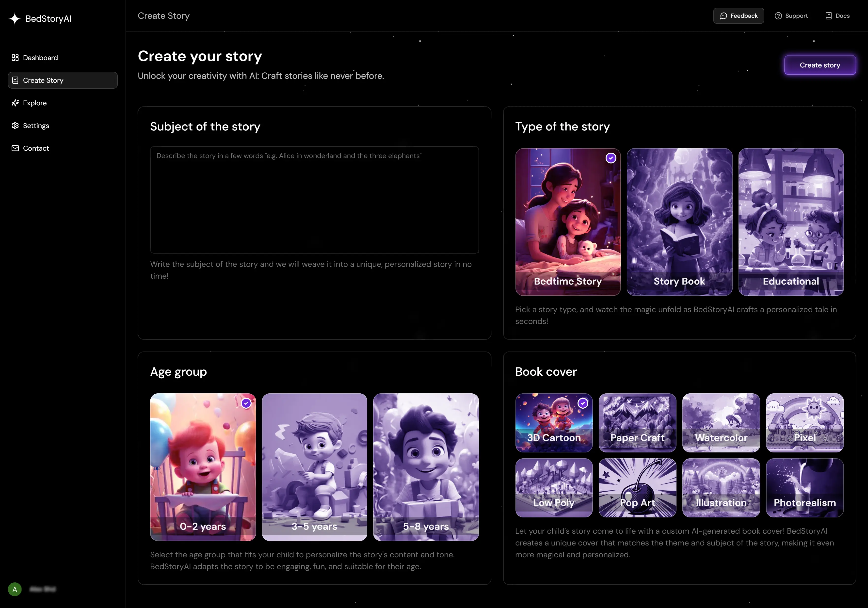Click the Feedback chat bubble icon
The width and height of the screenshot is (868, 608).
coord(723,16)
